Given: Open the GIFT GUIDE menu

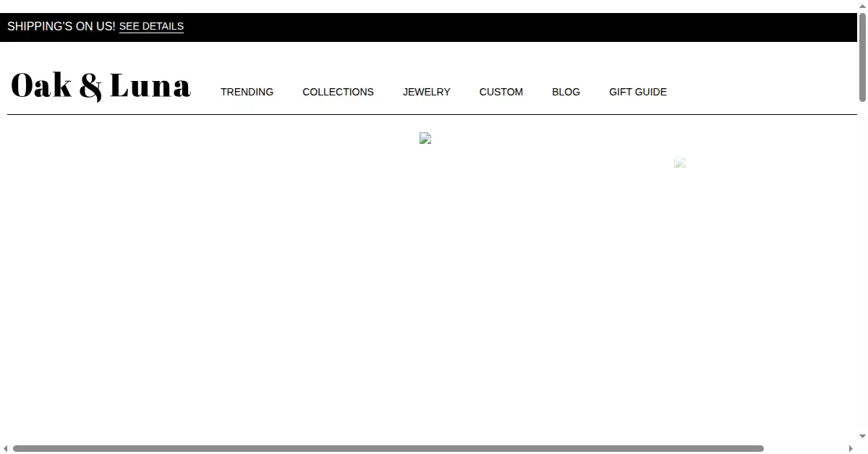Looking at the screenshot, I should click(638, 92).
